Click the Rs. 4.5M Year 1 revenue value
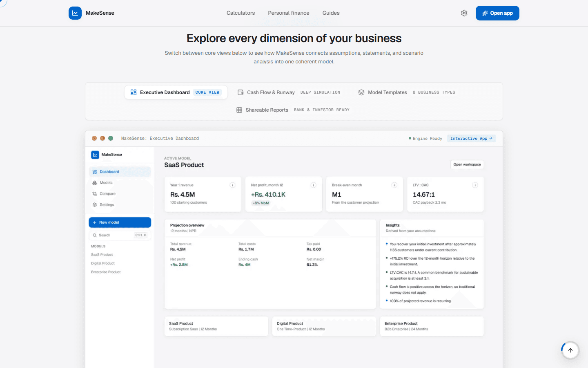The height and width of the screenshot is (368, 588). pos(183,195)
